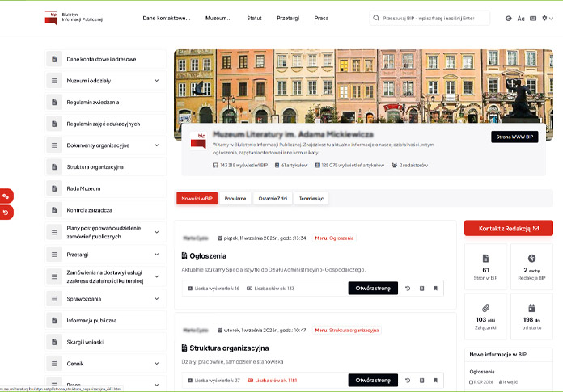
Task: Open the Aa font size option
Action: (x=521, y=19)
